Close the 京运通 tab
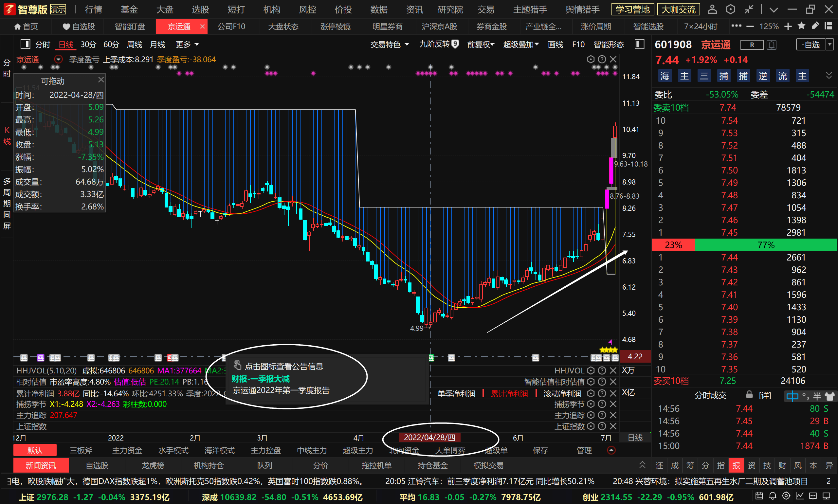This screenshot has width=838, height=504. click(202, 26)
